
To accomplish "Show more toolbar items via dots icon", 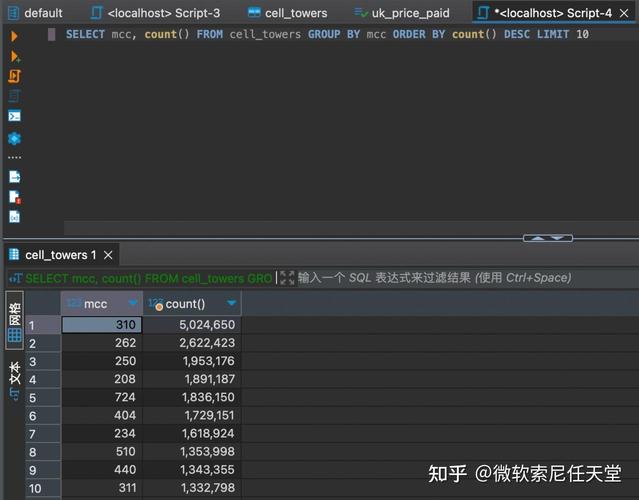I will (15, 157).
